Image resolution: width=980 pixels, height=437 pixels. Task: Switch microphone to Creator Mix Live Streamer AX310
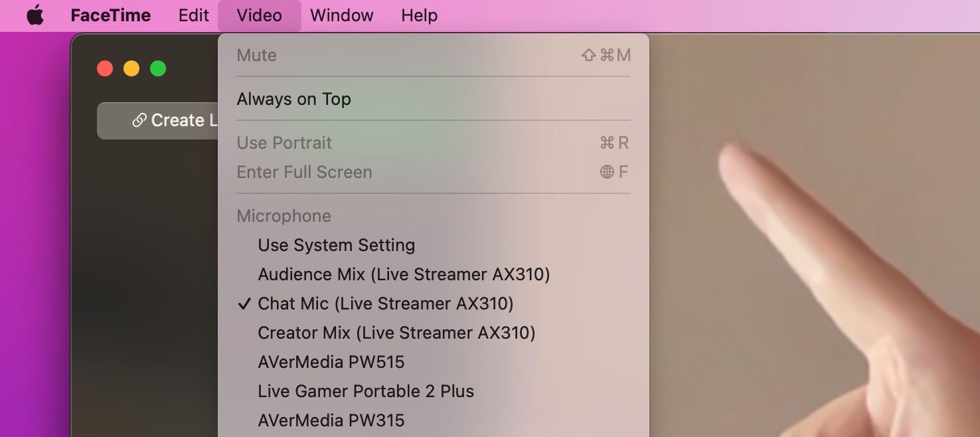pyautogui.click(x=396, y=333)
